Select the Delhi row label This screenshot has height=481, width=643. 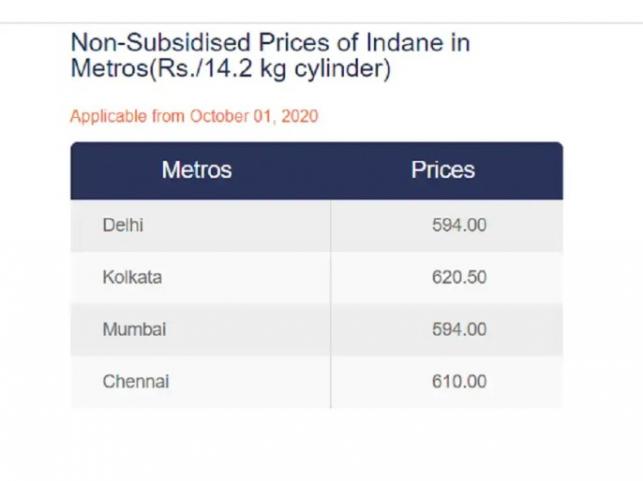pos(123,225)
